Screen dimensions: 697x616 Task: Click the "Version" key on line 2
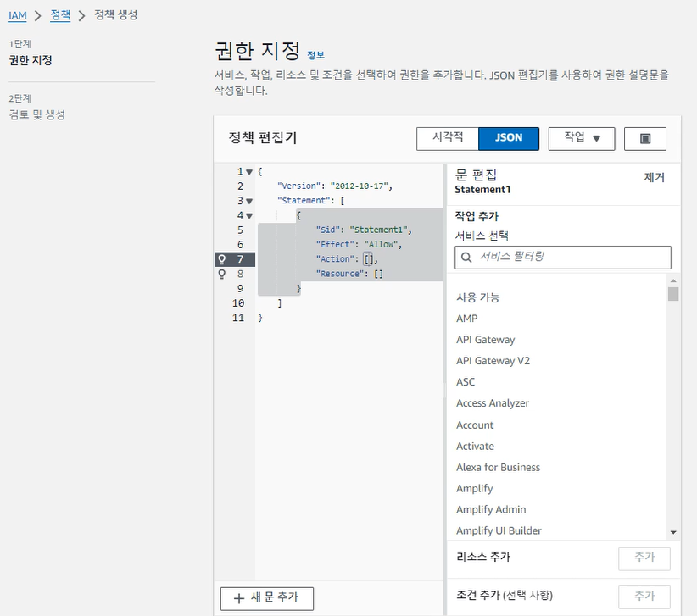coord(298,186)
